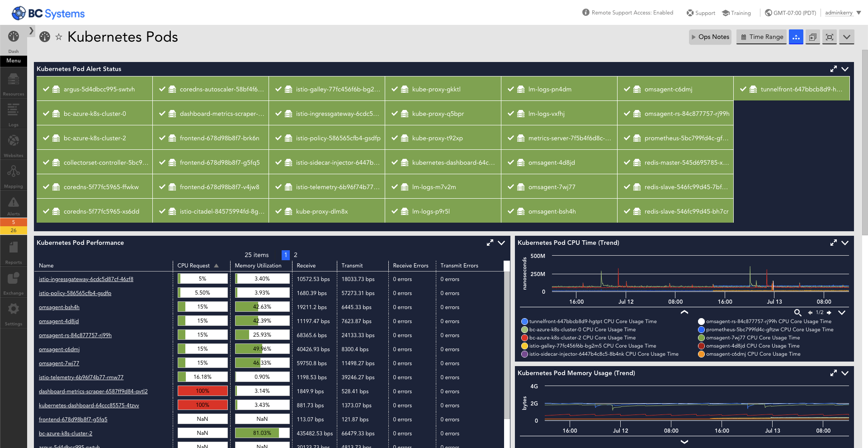The width and height of the screenshot is (868, 448).
Task: Open Logs in the sidebar
Action: 14,114
